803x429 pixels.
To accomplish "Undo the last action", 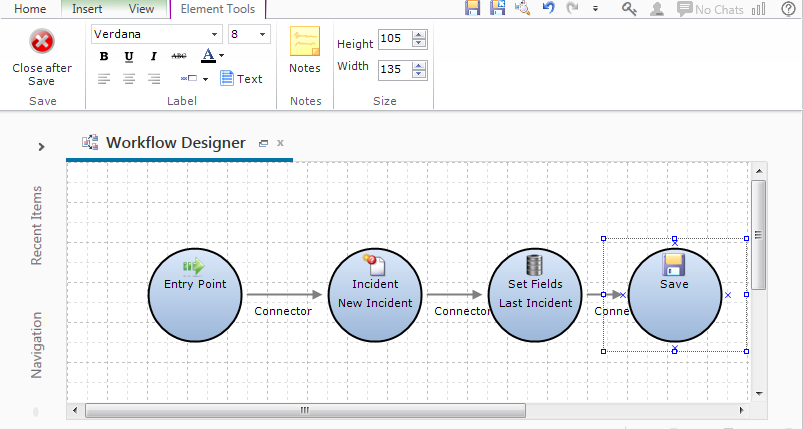I will [x=548, y=7].
